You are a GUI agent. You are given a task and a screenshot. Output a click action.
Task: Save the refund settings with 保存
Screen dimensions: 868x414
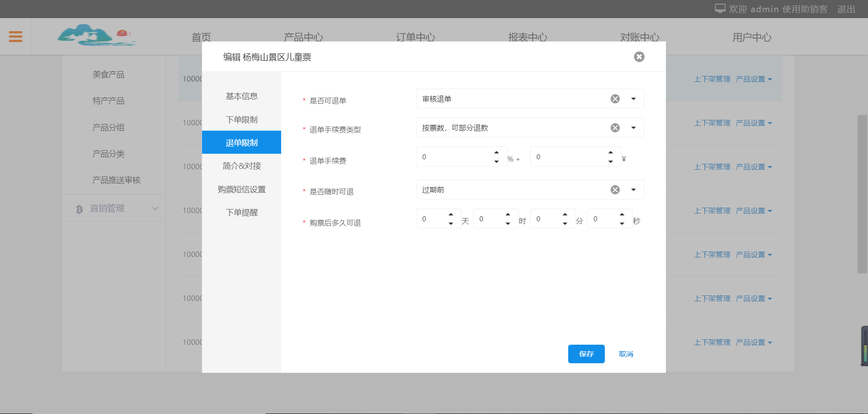click(x=586, y=354)
